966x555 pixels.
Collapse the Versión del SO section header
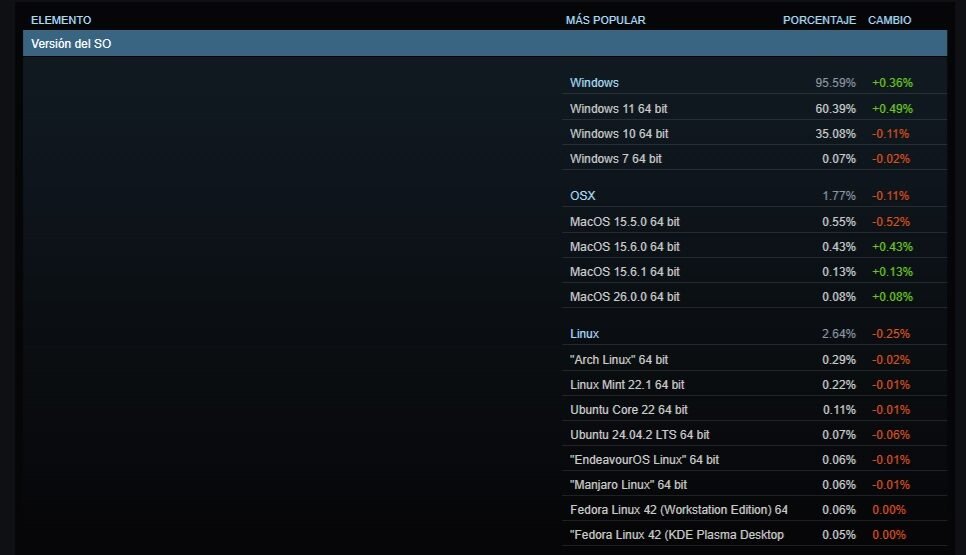point(485,44)
